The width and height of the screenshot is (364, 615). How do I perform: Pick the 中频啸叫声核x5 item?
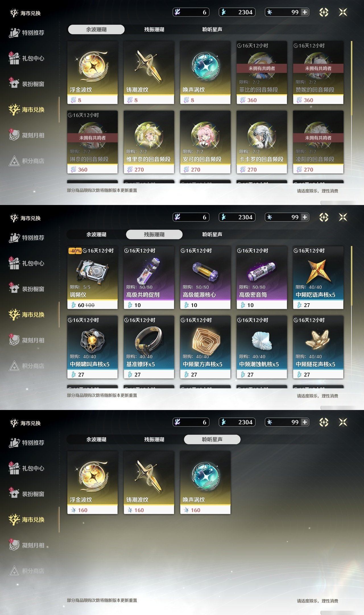92,347
